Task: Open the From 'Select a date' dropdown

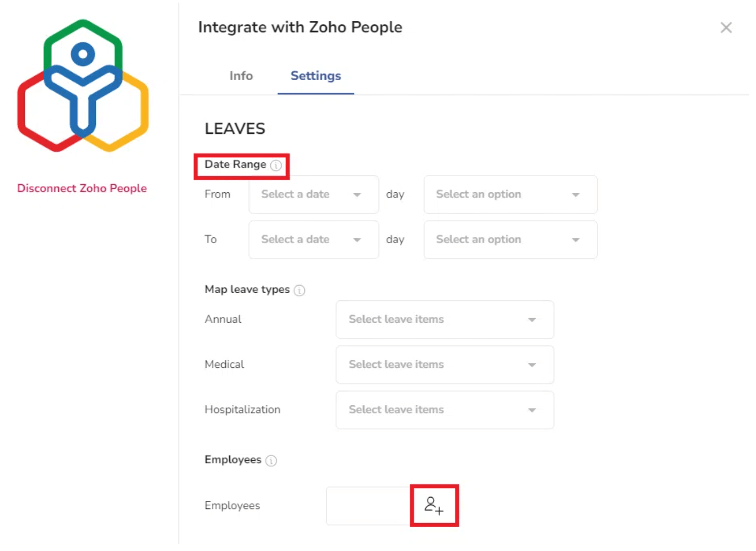Action: (313, 195)
